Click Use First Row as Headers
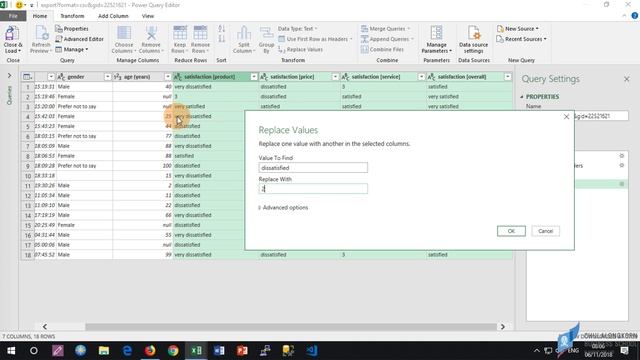Image resolution: width=640 pixels, height=360 pixels. [315, 39]
